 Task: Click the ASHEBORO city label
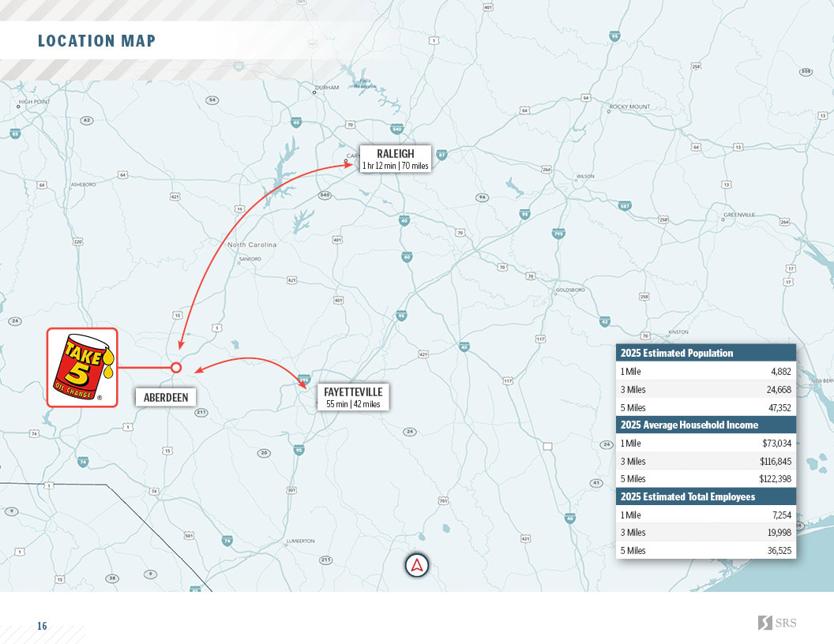pos(83,185)
